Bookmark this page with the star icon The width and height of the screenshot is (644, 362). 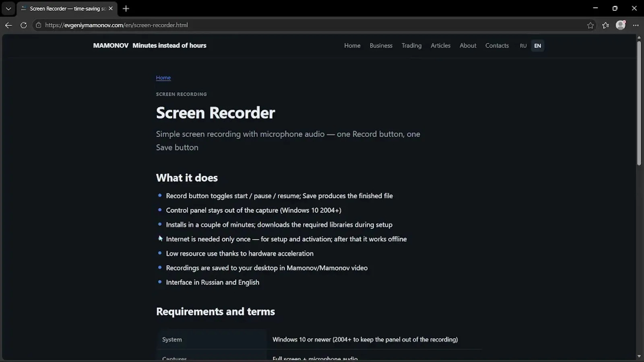[x=590, y=25]
